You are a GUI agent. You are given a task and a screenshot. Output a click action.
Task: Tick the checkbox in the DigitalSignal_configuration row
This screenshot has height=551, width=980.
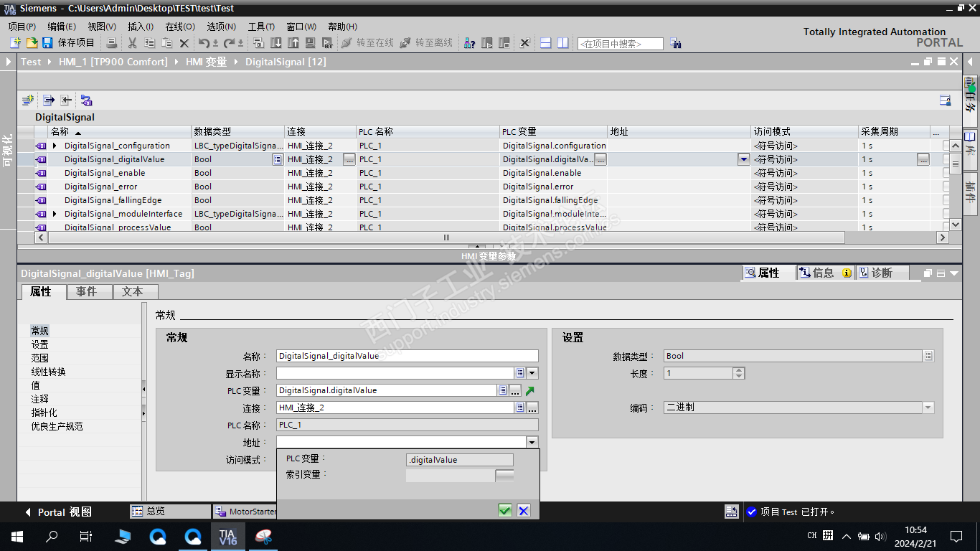947,146
